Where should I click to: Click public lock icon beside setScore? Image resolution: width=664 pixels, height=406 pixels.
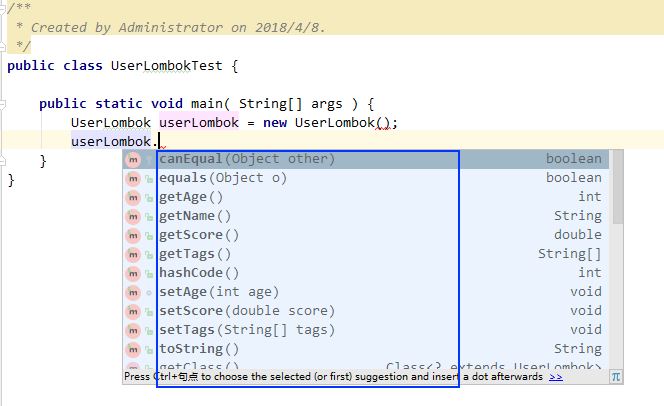(x=149, y=312)
